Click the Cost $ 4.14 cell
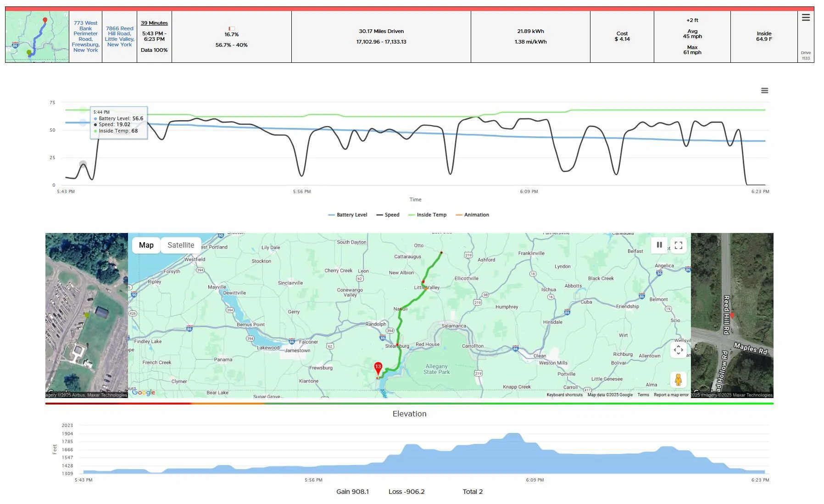 (622, 37)
